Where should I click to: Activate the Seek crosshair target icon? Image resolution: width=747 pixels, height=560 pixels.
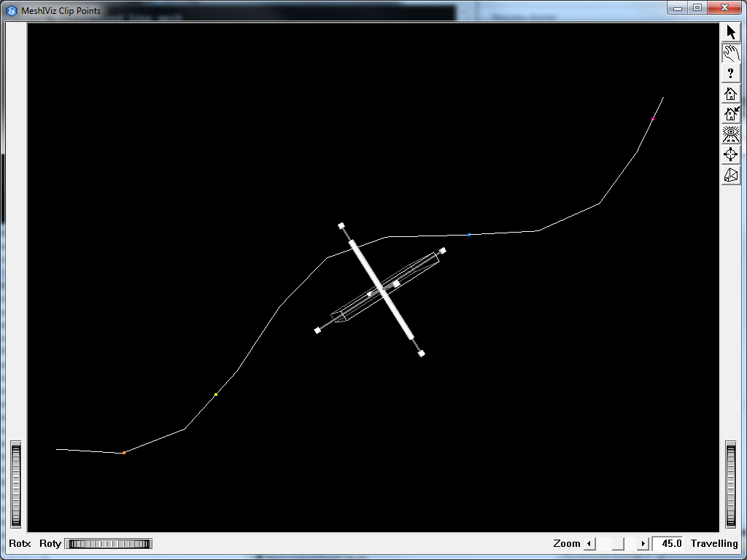(x=731, y=155)
